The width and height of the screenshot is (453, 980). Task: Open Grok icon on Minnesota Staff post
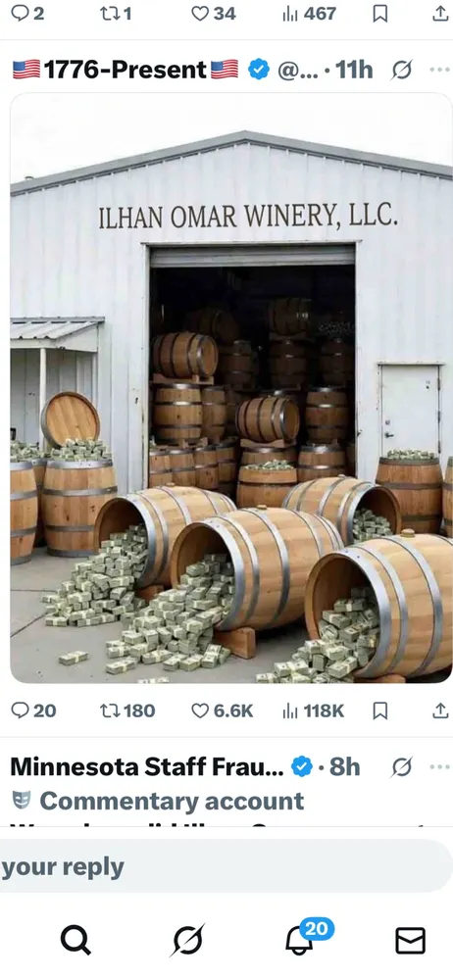coord(401,767)
